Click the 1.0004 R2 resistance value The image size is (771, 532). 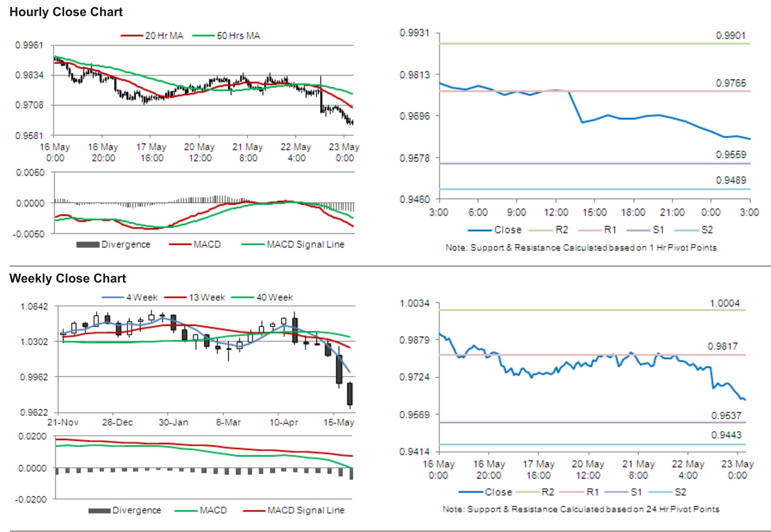pos(725,303)
